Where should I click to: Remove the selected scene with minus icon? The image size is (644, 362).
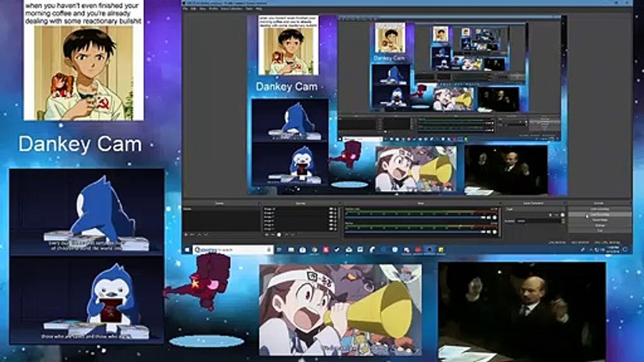coord(192,235)
